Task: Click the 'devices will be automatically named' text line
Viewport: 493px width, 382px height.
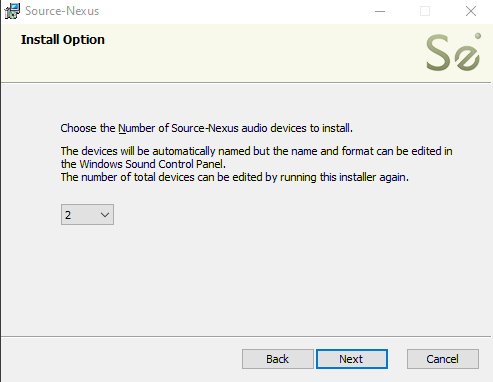Action: point(256,151)
